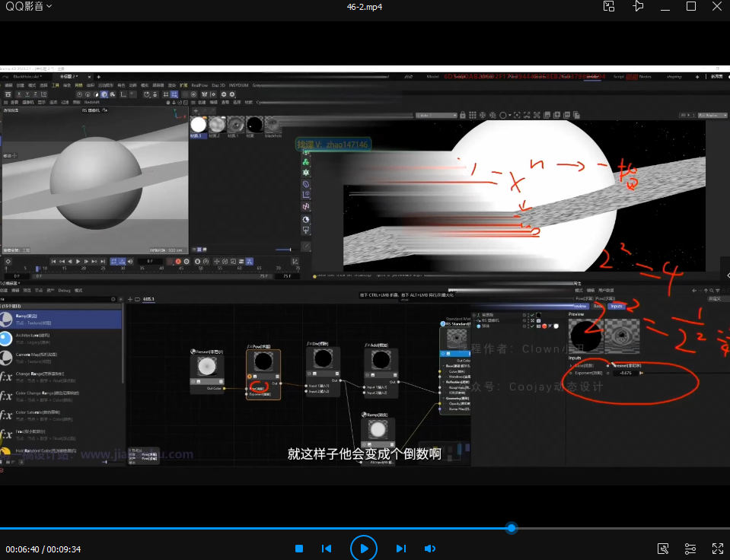Viewport: 730px width, 560px height.
Task: Open the playback adjustment settings icon
Action: tap(690, 549)
